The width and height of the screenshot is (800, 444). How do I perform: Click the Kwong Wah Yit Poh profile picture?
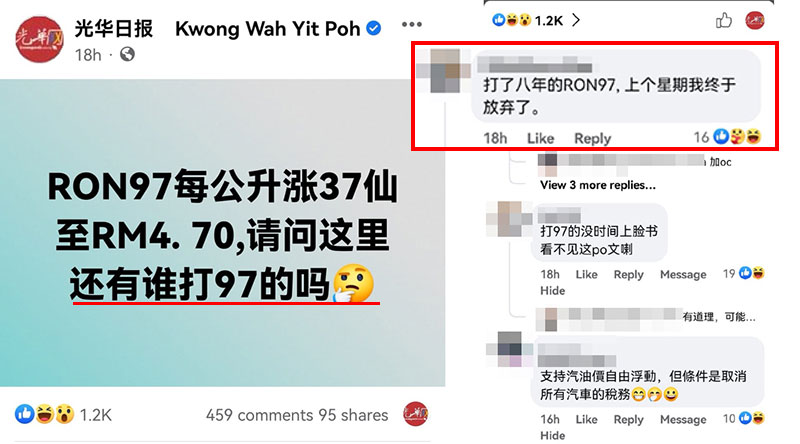pyautogui.click(x=39, y=40)
